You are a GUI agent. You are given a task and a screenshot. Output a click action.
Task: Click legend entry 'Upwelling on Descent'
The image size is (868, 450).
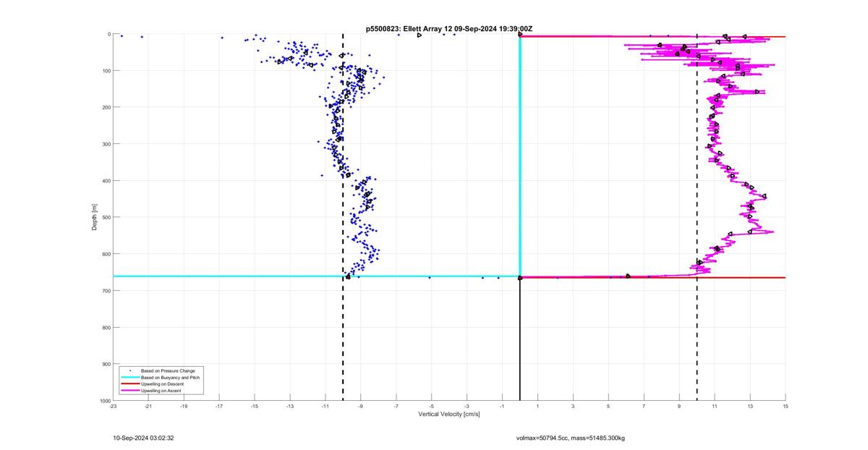(x=163, y=384)
